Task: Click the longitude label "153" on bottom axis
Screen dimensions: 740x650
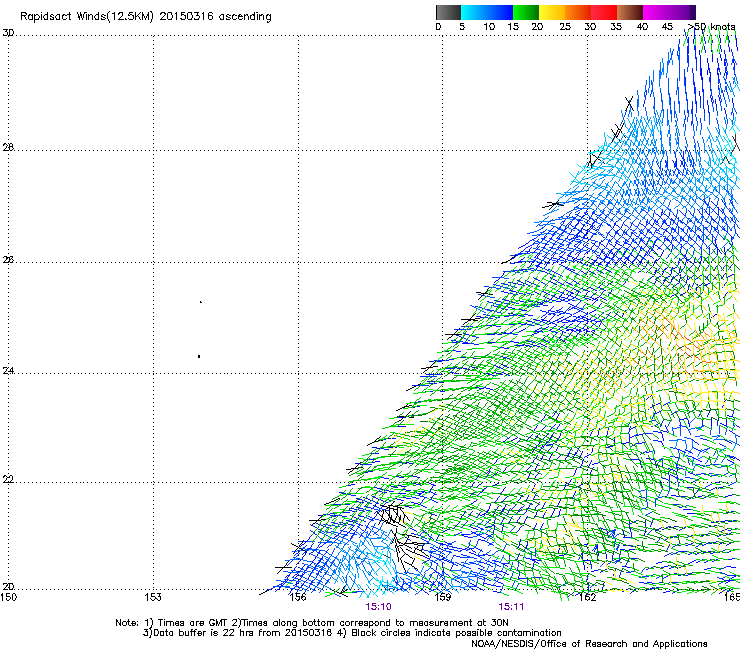Action: pos(153,598)
